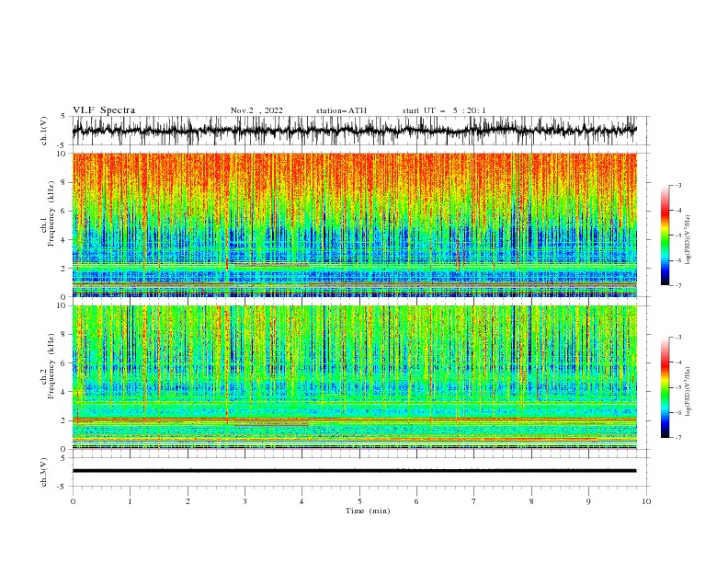Click ch.1 colorbar 'log(PSD)(V²/Hz)' label

click(688, 240)
